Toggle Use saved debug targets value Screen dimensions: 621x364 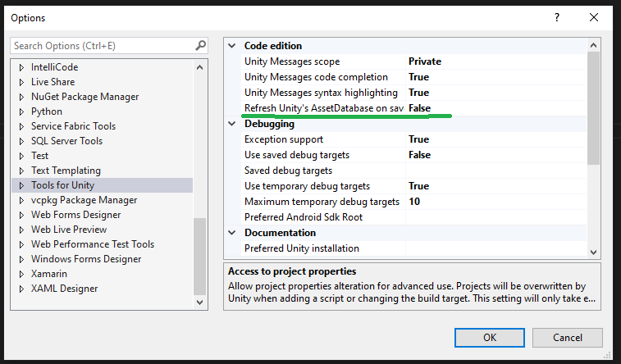point(419,155)
